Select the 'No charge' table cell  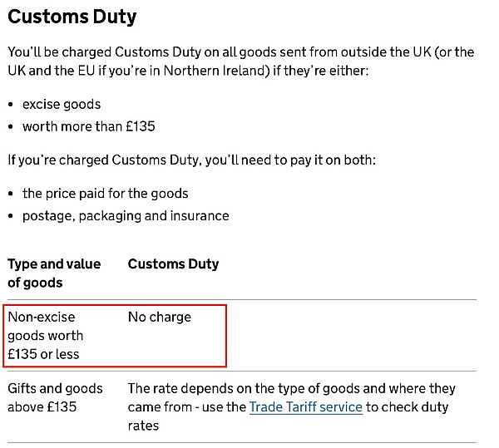160,317
